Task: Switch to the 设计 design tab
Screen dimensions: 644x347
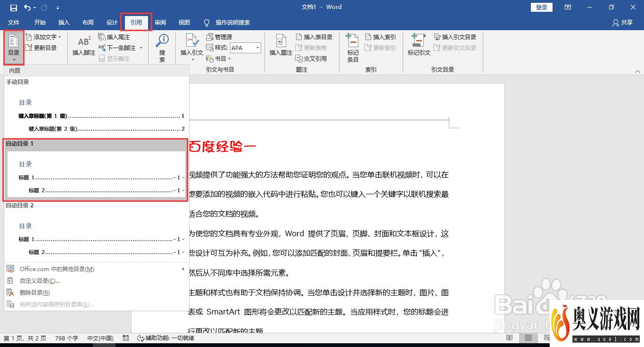Action: (x=112, y=23)
